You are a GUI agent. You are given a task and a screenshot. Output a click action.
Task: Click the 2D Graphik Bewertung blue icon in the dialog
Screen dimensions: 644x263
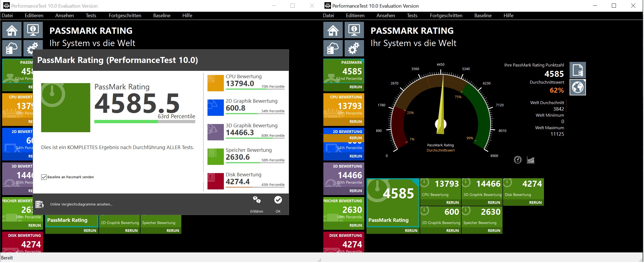pos(215,108)
